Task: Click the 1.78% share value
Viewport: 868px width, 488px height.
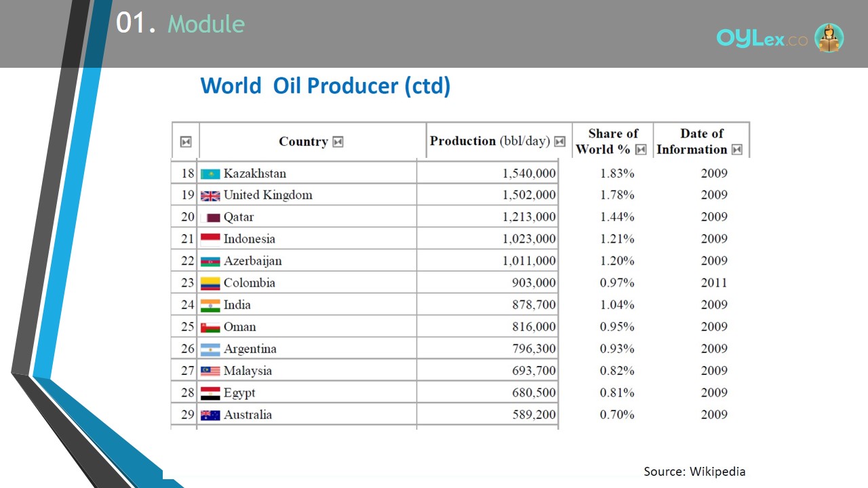Action: coord(617,195)
